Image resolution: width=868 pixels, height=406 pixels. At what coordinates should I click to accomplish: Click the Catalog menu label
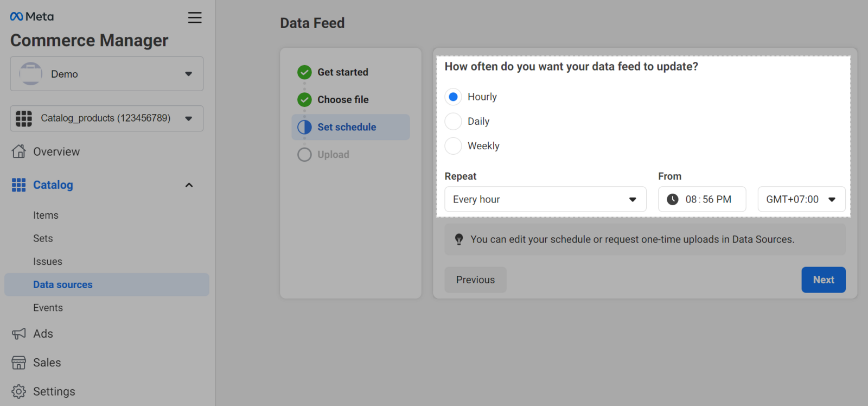click(x=53, y=185)
